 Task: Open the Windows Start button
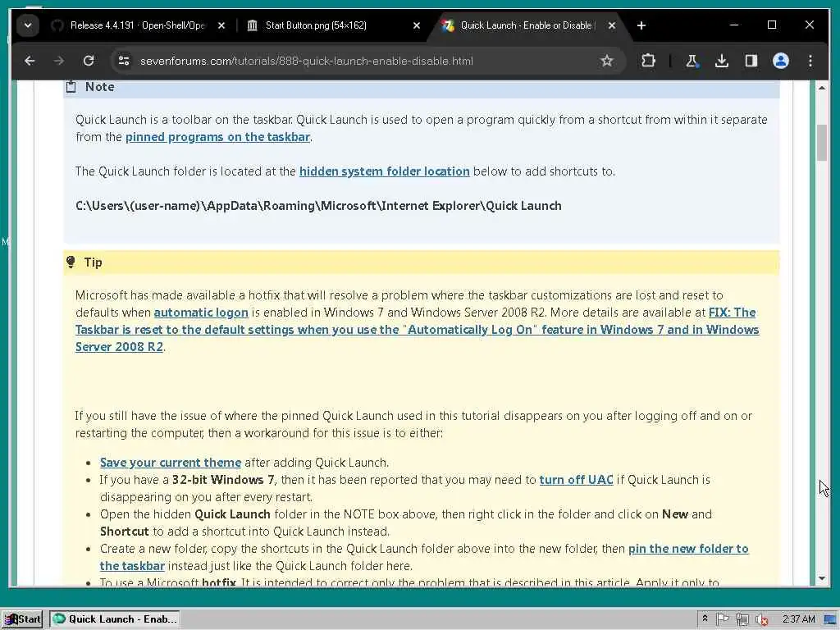(x=22, y=619)
